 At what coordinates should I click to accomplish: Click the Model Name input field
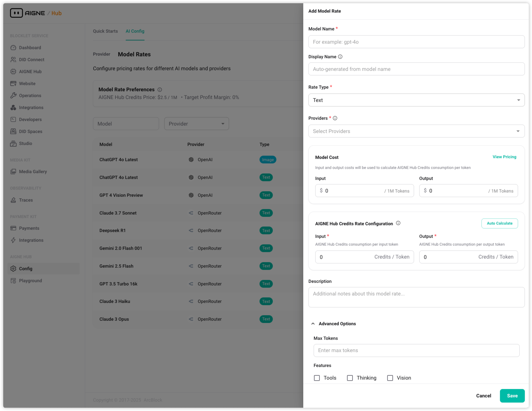click(x=416, y=42)
